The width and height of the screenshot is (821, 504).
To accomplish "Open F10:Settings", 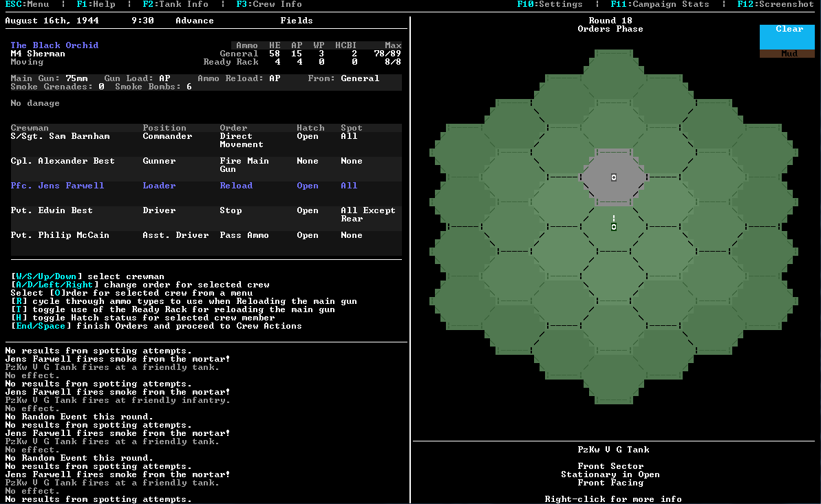I will click(550, 4).
